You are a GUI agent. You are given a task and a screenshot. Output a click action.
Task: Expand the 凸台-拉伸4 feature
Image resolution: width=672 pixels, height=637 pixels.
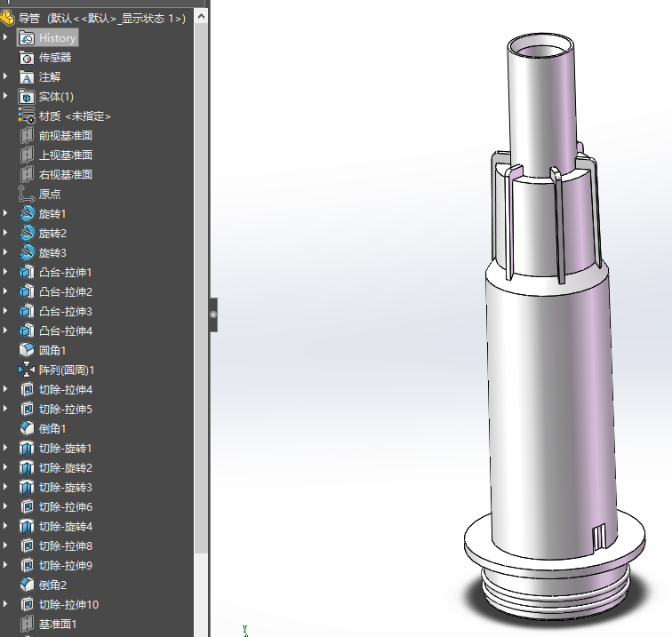(5, 330)
